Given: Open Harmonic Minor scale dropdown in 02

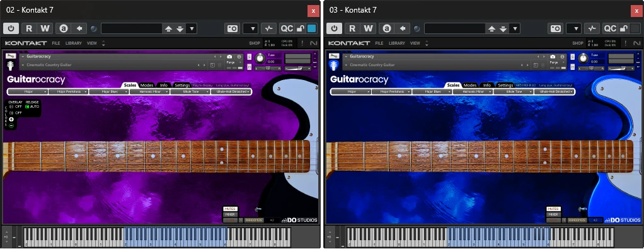Looking at the screenshot, I should [149, 91].
